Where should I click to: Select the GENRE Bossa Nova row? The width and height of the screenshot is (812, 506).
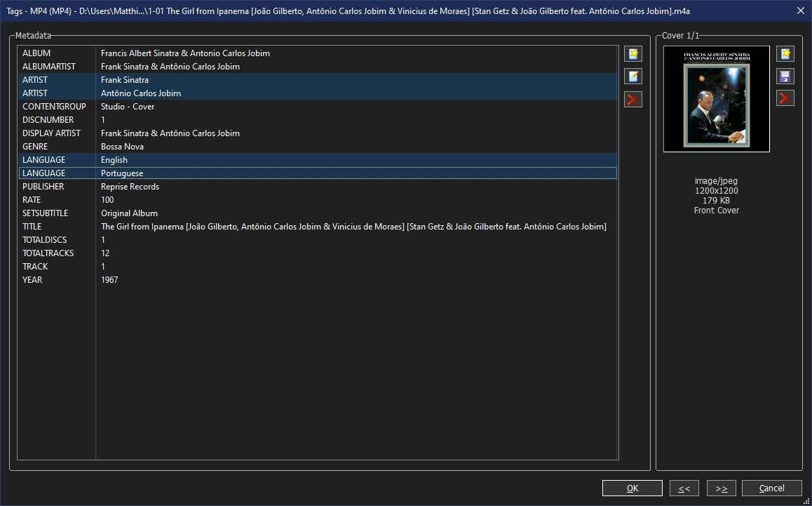[318, 146]
